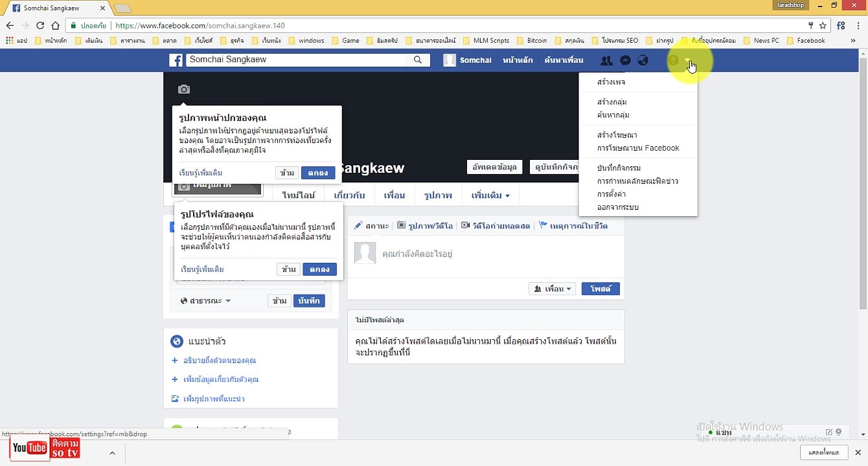Screen dimensions: 868x466
Task: Click เรียนรู้เพิ่มเติม in the cover photo tooltip
Action: click(x=201, y=173)
